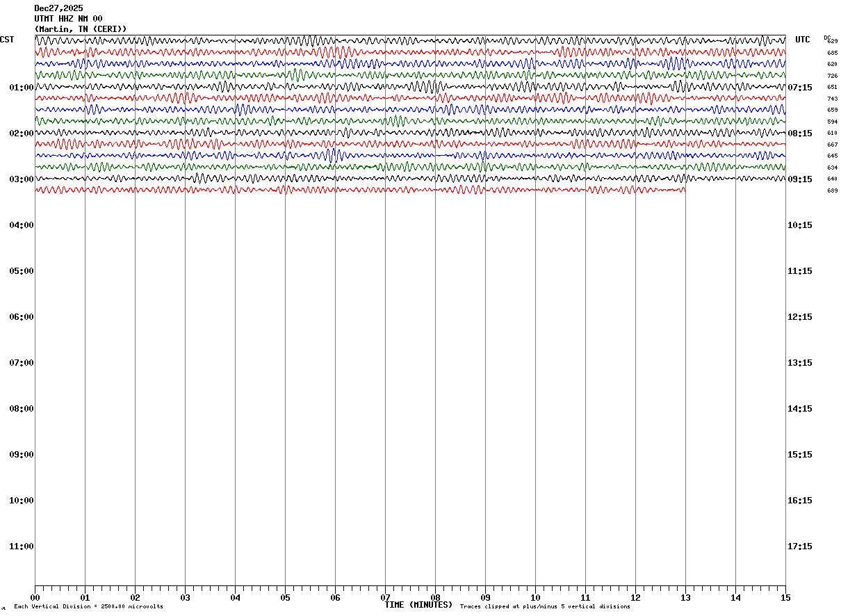Click the '12:15' UTC time label

[x=800, y=317]
